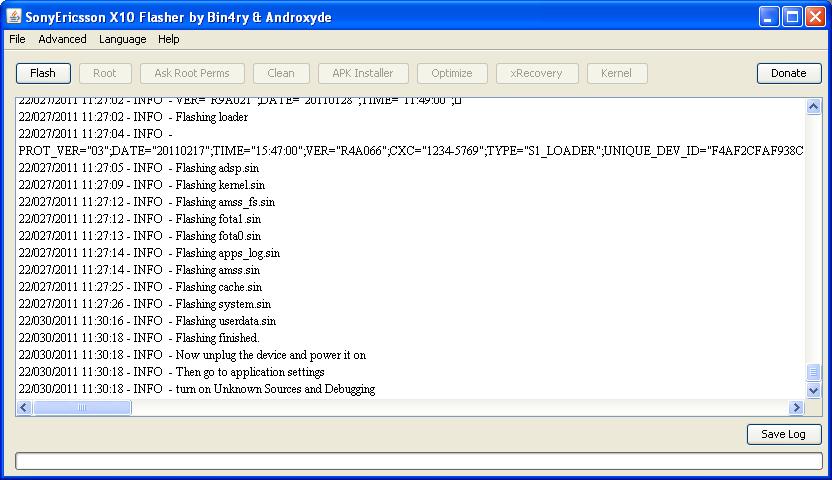Open the Help menu
832x480 pixels.
pos(169,39)
